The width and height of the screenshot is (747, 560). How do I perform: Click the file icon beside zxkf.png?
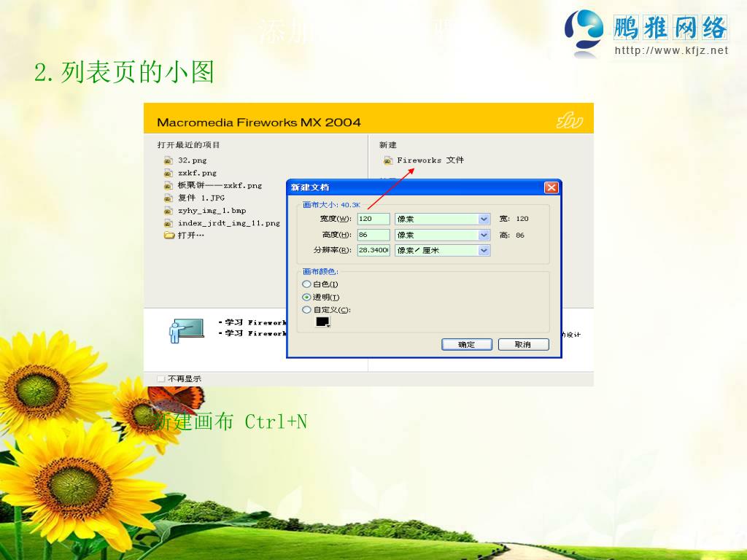169,173
